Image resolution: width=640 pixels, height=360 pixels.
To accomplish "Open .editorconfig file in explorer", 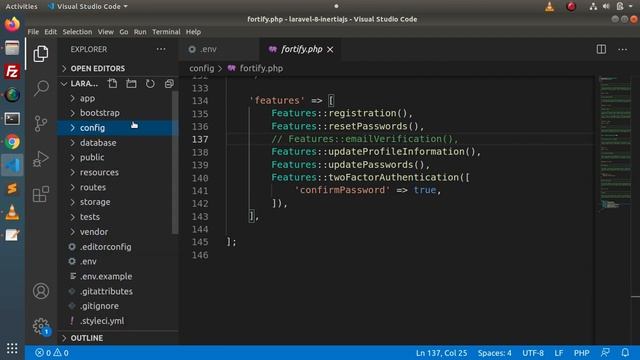I will point(118,247).
